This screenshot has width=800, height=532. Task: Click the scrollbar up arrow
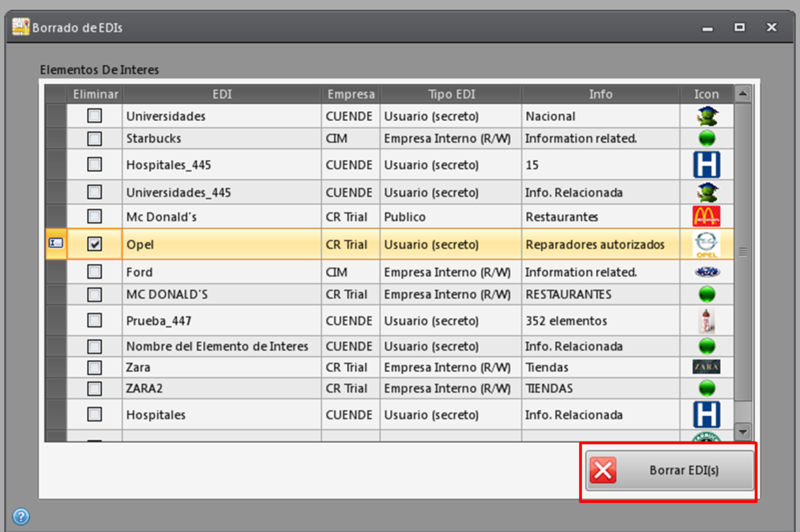742,94
